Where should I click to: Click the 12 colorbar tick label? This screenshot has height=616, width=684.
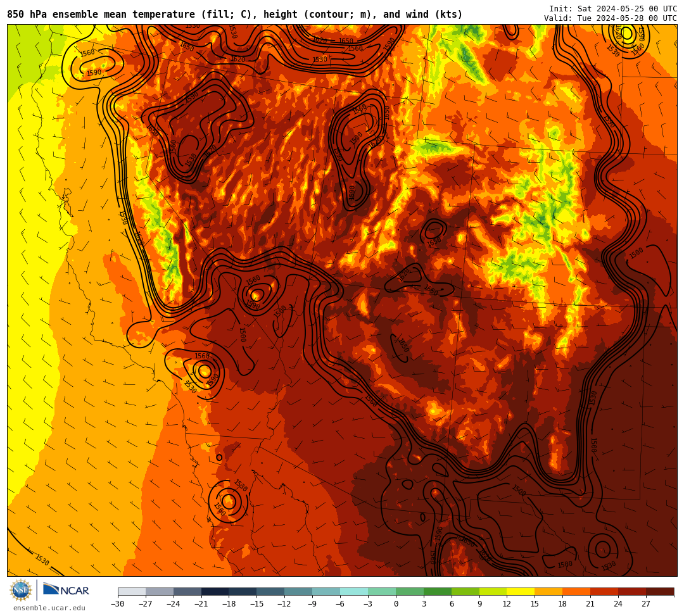pos(507,604)
